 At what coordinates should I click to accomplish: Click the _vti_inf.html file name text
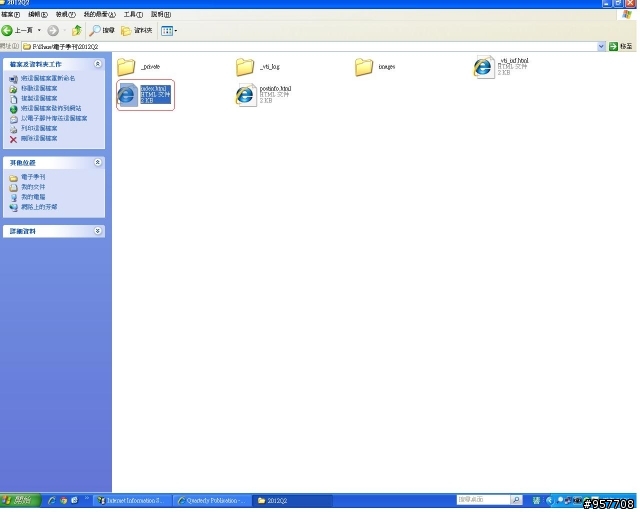coord(513,60)
